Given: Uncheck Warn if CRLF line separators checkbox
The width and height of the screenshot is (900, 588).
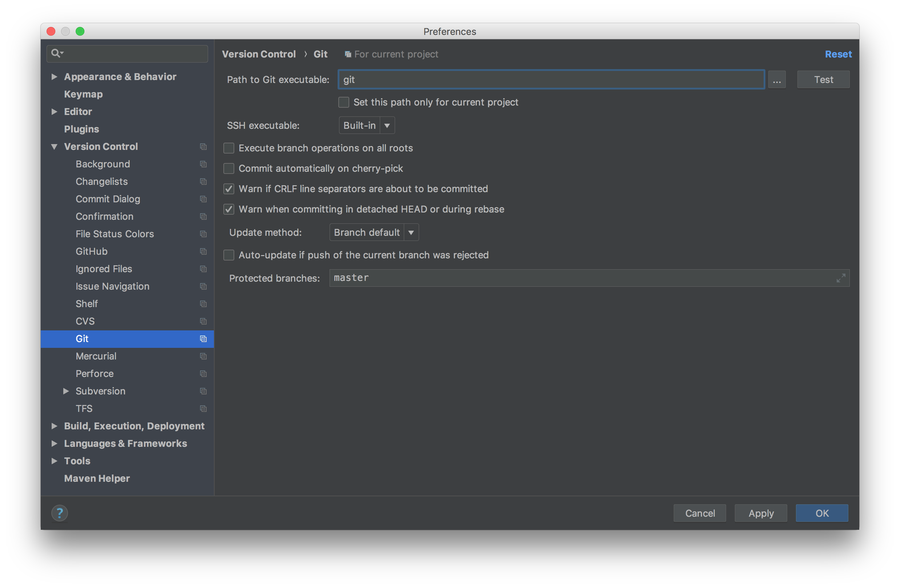Looking at the screenshot, I should pos(229,189).
